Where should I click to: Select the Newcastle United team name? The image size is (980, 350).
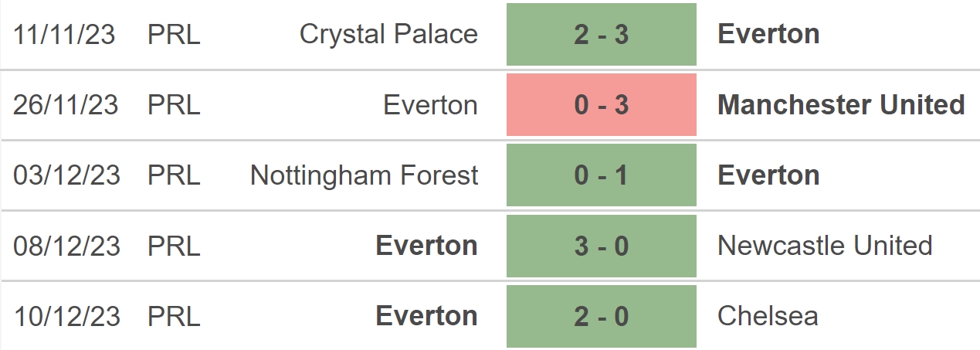click(x=825, y=246)
